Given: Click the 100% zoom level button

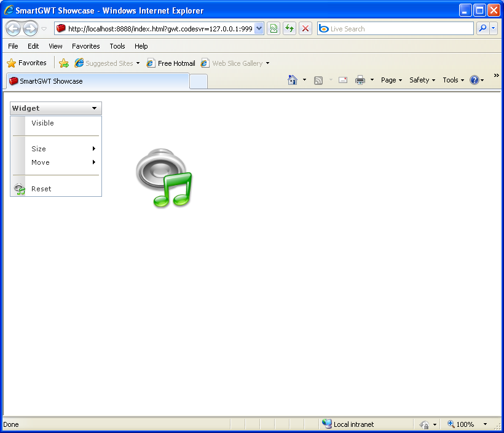Looking at the screenshot, I should tap(462, 424).
